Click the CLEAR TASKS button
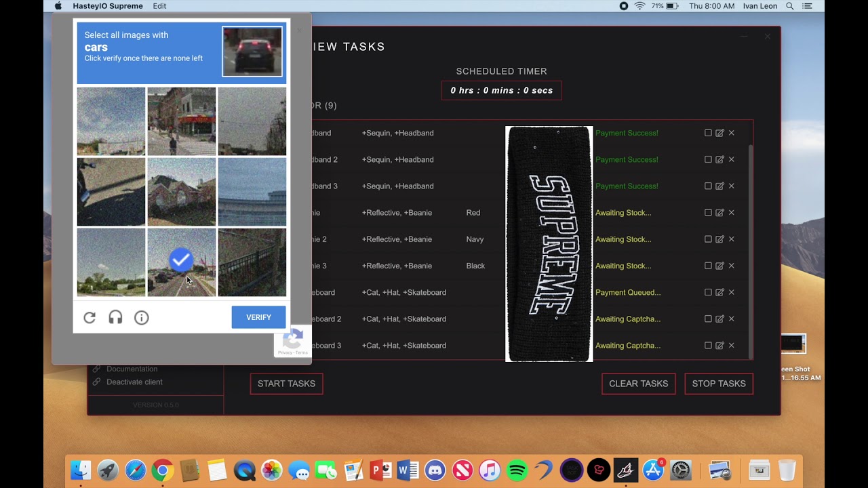 [638, 384]
